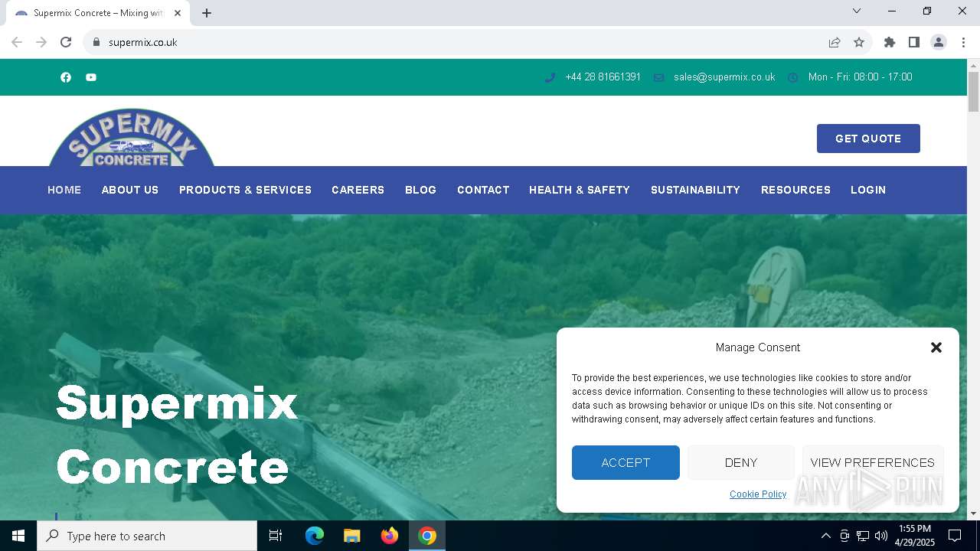Image resolution: width=980 pixels, height=551 pixels.
Task: Open taskbar clock and date
Action: click(x=914, y=536)
